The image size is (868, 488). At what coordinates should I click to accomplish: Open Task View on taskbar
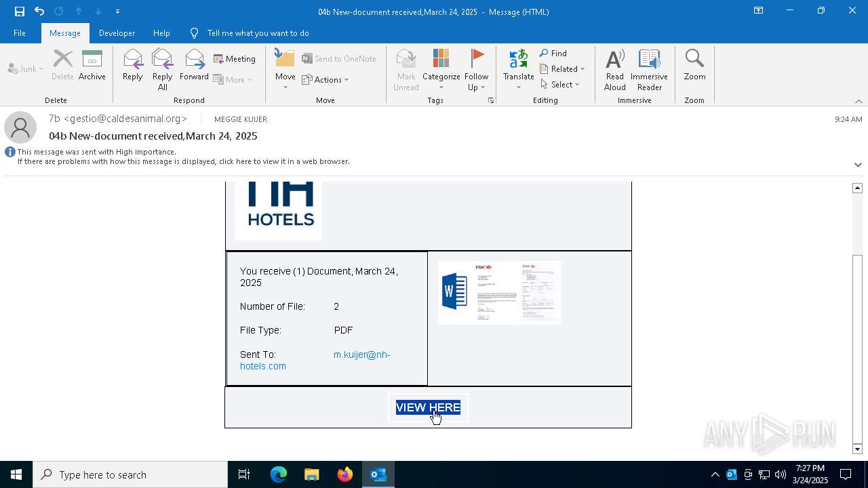point(244,474)
